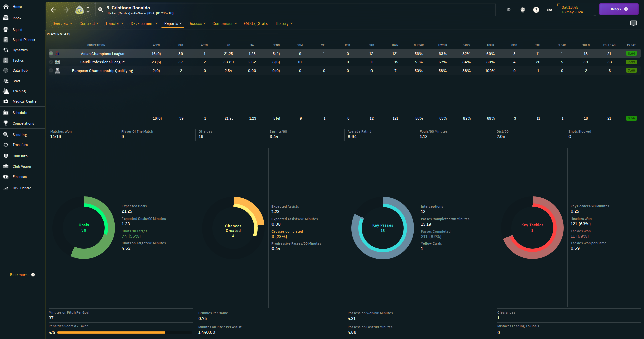This screenshot has width=644, height=339.
Task: Open the player switcher up-down arrows
Action: tap(88, 10)
